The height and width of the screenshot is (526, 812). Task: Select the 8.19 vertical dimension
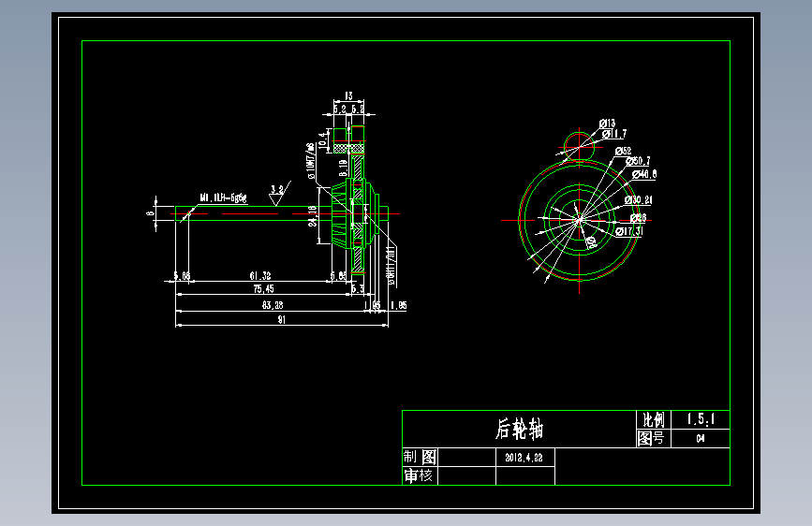343,168
